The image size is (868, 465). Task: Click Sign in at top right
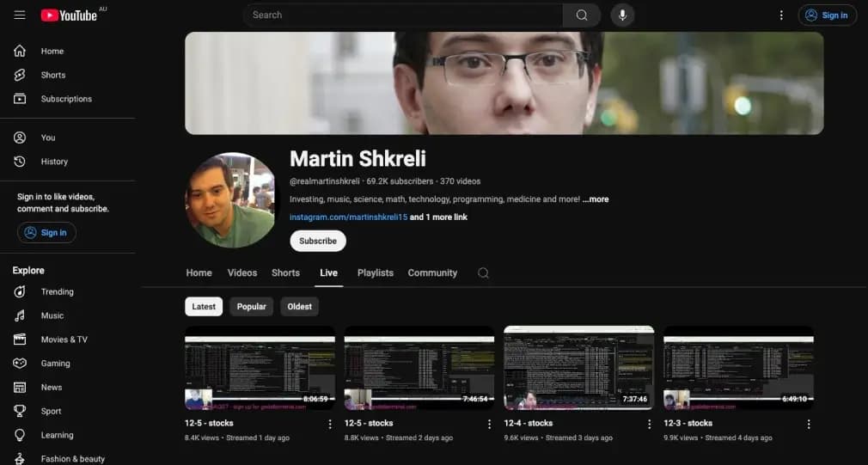click(x=827, y=15)
